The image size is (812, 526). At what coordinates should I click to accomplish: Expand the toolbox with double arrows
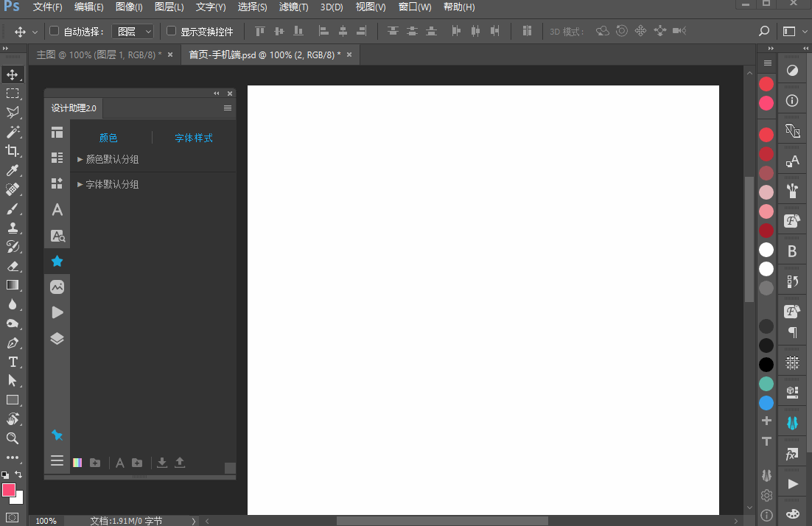(x=6, y=48)
